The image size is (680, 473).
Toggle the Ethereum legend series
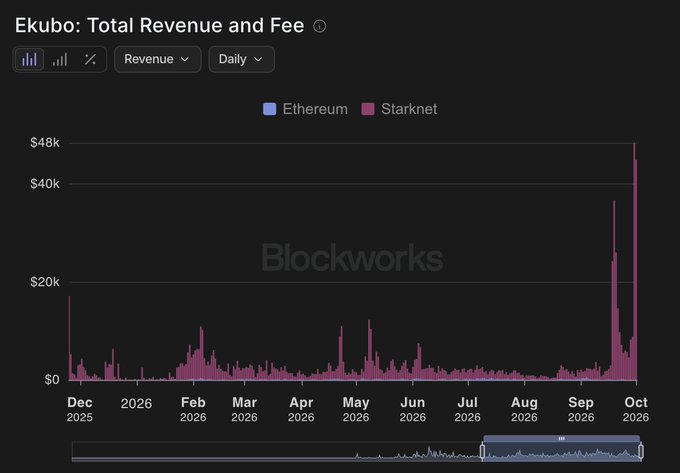click(305, 109)
